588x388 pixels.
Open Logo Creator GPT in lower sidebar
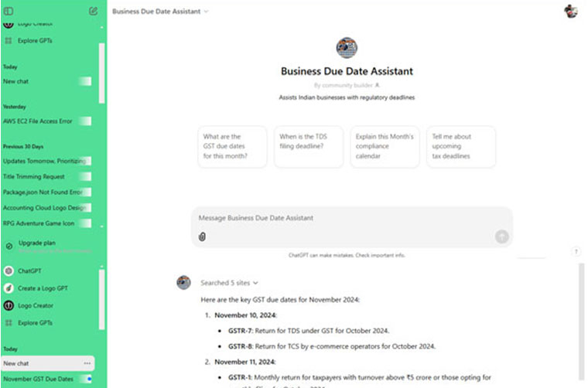click(36, 305)
